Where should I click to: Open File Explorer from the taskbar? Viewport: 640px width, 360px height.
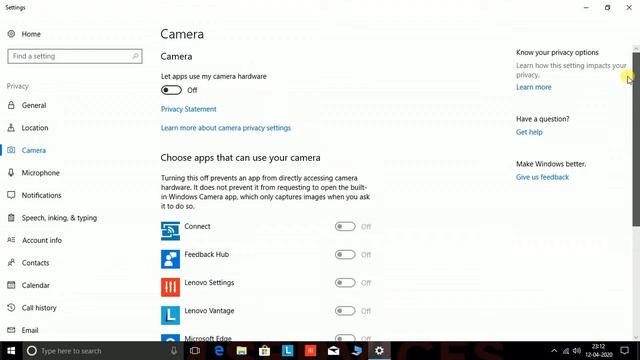tap(242, 351)
